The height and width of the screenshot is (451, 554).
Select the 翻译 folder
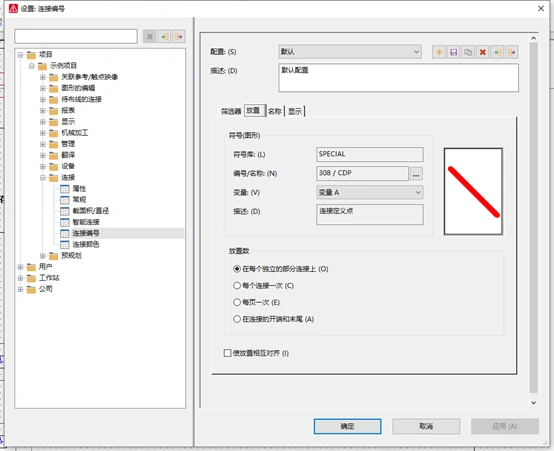click(x=68, y=155)
